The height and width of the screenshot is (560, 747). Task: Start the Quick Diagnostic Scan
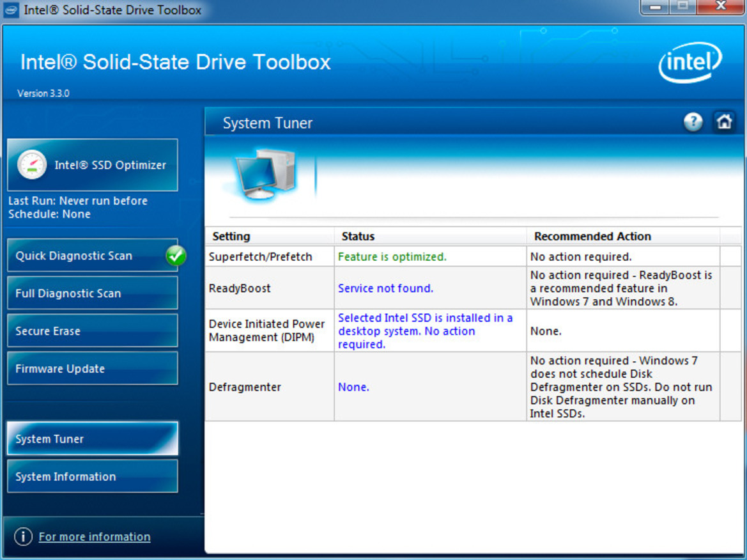coord(93,256)
